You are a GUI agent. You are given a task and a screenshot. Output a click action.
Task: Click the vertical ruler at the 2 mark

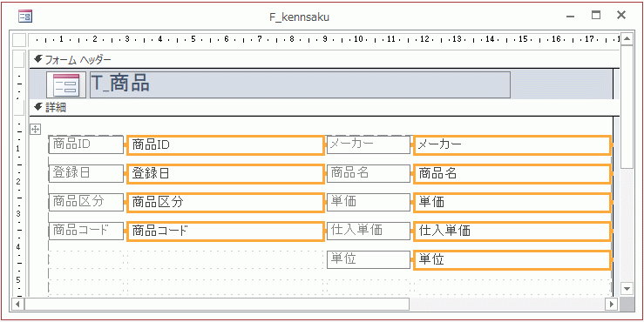tap(18, 182)
